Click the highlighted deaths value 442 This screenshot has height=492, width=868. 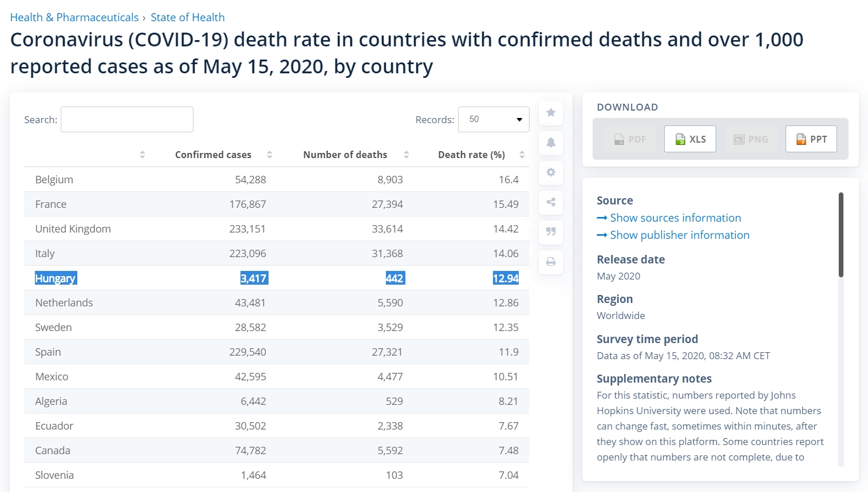(x=394, y=278)
